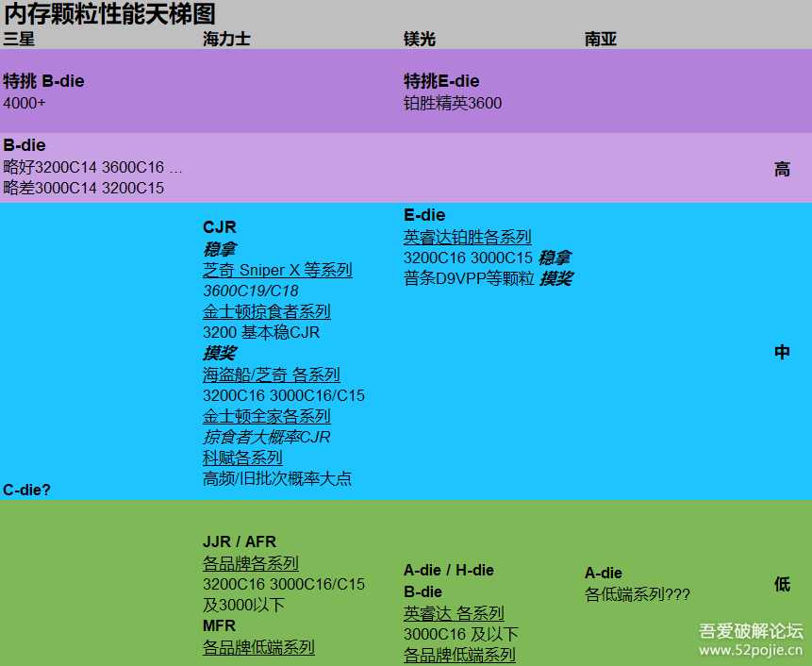Viewport: 812px width, 666px height.
Task: Click the 内存颗粒性能天梯图 title
Action: click(109, 14)
